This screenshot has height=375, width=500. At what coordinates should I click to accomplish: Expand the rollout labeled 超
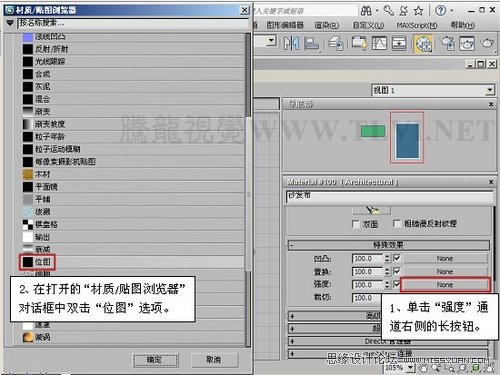(x=334, y=329)
